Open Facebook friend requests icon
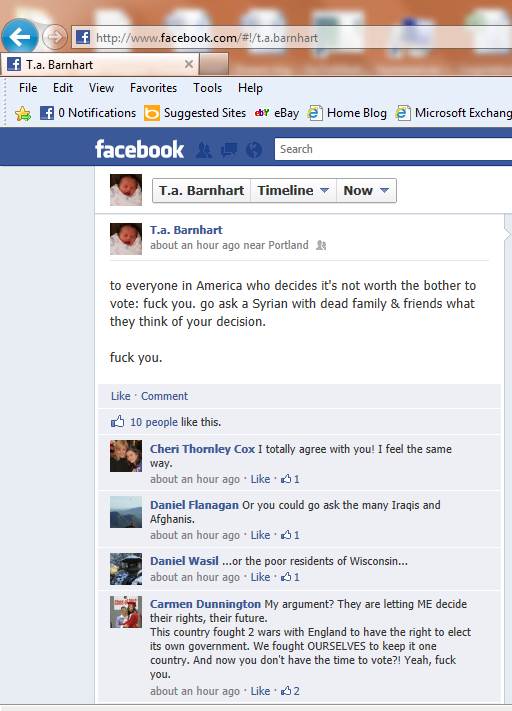This screenshot has height=711, width=512. (204, 150)
